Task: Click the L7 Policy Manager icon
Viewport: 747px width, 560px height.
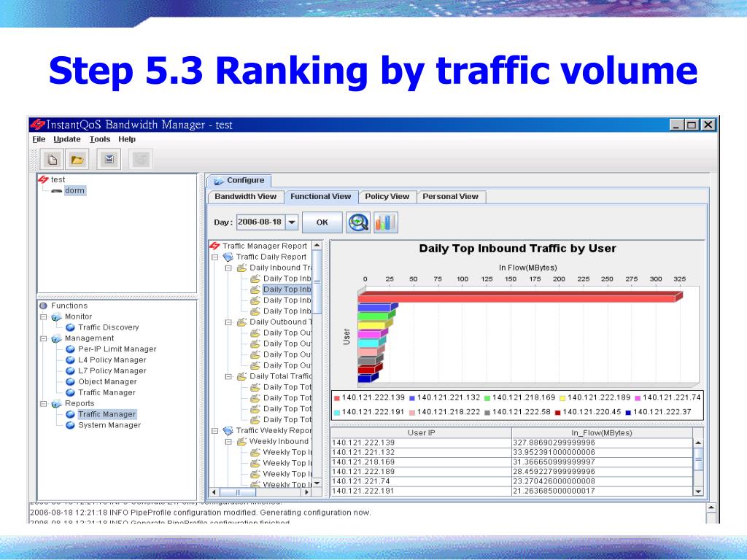Action: click(x=70, y=370)
